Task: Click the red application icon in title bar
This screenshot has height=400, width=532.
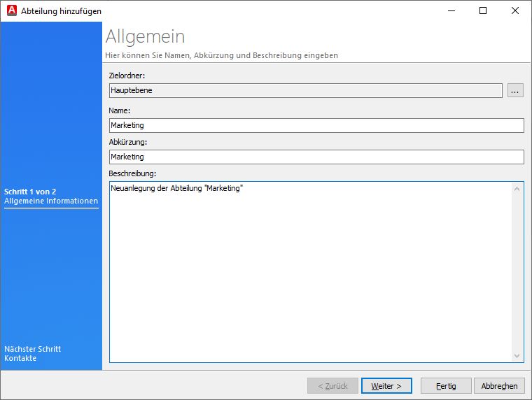Action: click(x=11, y=11)
